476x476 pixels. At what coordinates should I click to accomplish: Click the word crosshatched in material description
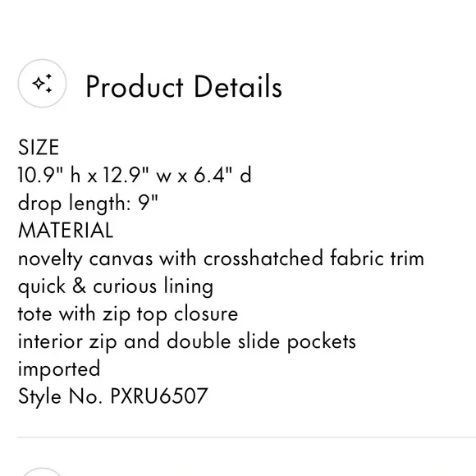(263, 259)
